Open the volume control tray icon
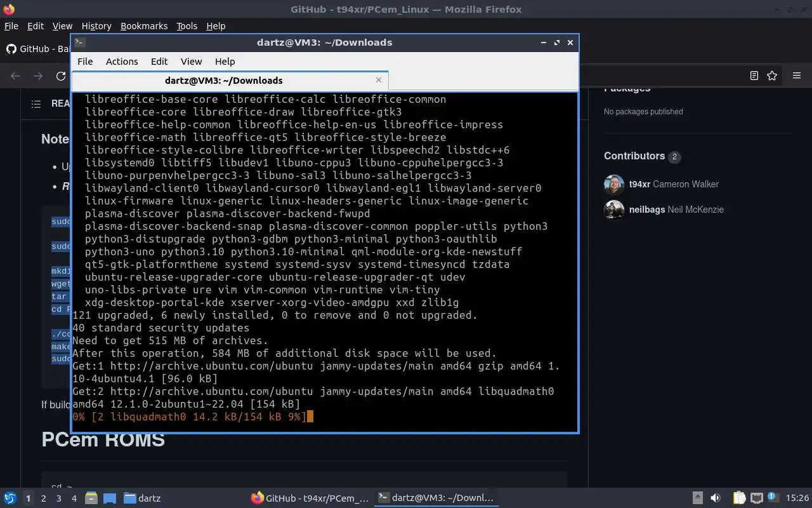Viewport: 812px width, 508px height. click(716, 498)
